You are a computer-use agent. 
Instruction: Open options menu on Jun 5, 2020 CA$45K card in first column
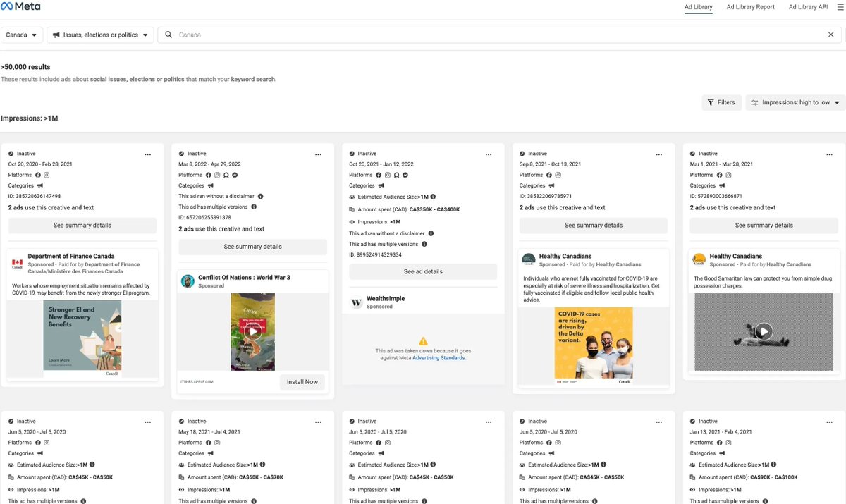pyautogui.click(x=147, y=422)
